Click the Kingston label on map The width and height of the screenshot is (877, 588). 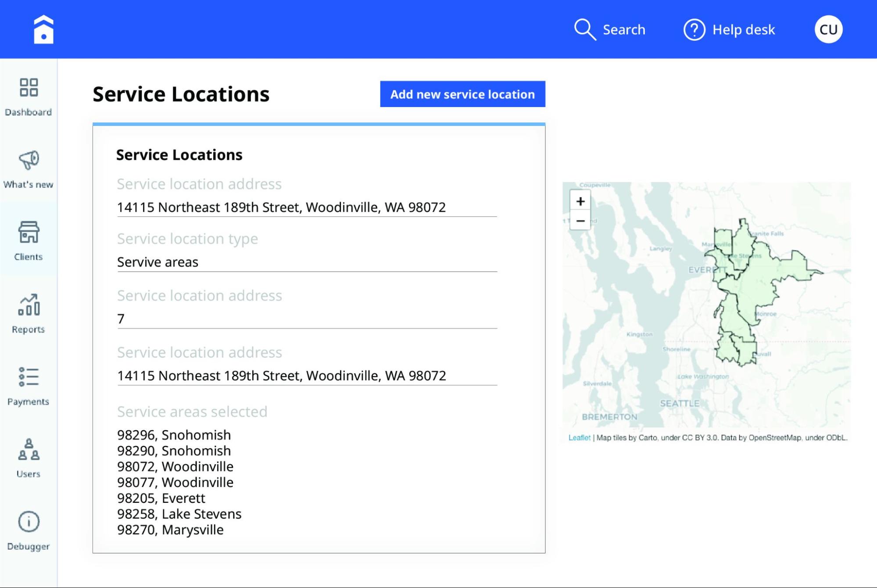point(639,334)
